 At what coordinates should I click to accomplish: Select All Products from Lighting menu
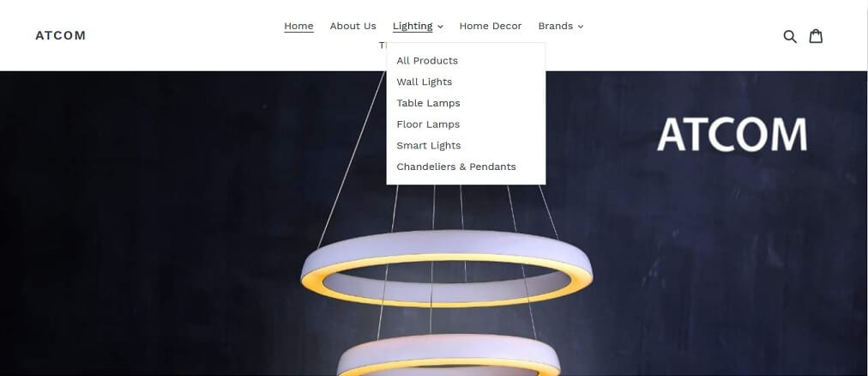pos(427,60)
